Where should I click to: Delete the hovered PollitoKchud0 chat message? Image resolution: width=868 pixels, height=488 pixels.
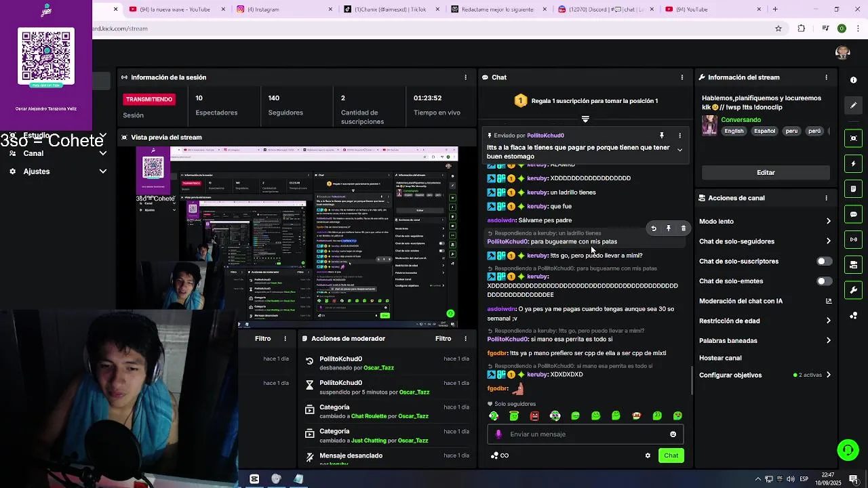pyautogui.click(x=684, y=228)
